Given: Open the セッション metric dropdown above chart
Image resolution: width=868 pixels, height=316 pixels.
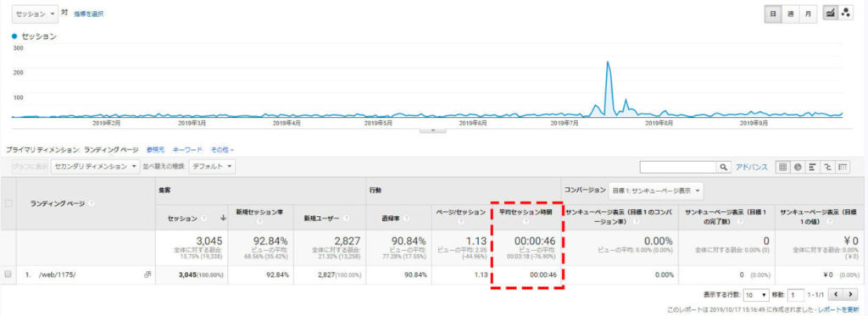Looking at the screenshot, I should pyautogui.click(x=34, y=14).
